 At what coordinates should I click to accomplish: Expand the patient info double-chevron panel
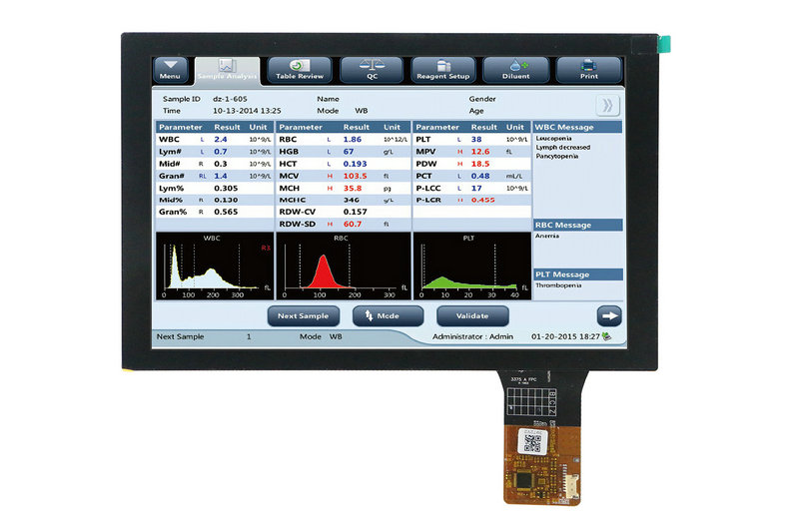(x=606, y=106)
